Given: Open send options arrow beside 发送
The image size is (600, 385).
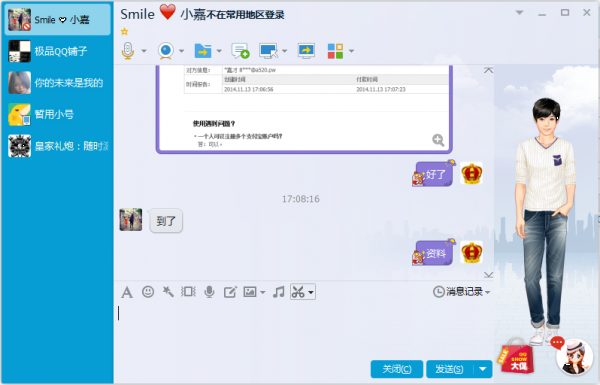Looking at the screenshot, I should pyautogui.click(x=483, y=369).
